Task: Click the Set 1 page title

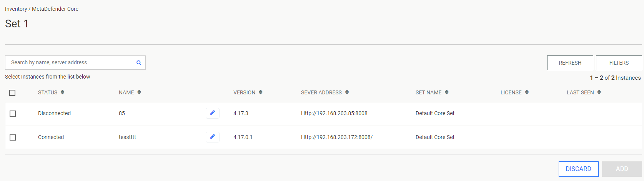Action: [x=17, y=24]
